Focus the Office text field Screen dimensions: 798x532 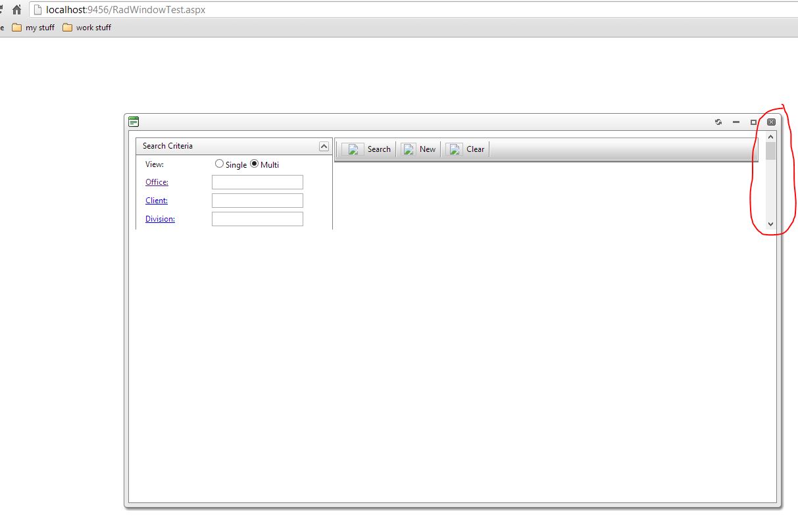pyautogui.click(x=257, y=182)
